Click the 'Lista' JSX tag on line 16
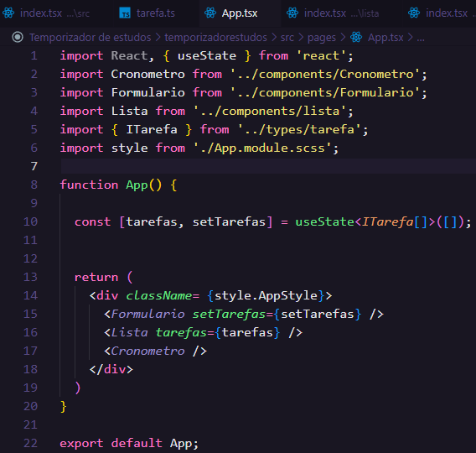 129,333
